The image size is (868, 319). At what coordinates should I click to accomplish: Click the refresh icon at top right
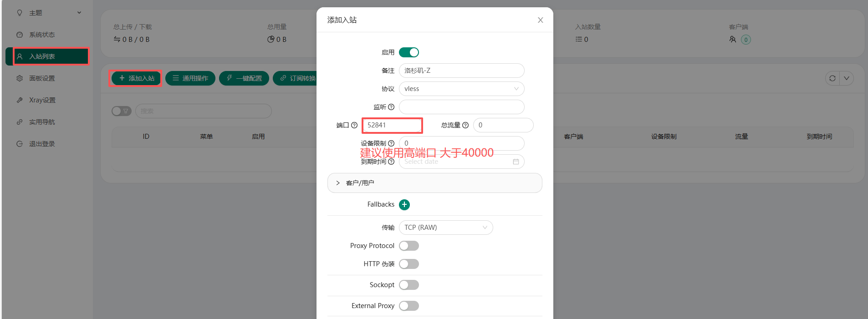click(x=832, y=78)
